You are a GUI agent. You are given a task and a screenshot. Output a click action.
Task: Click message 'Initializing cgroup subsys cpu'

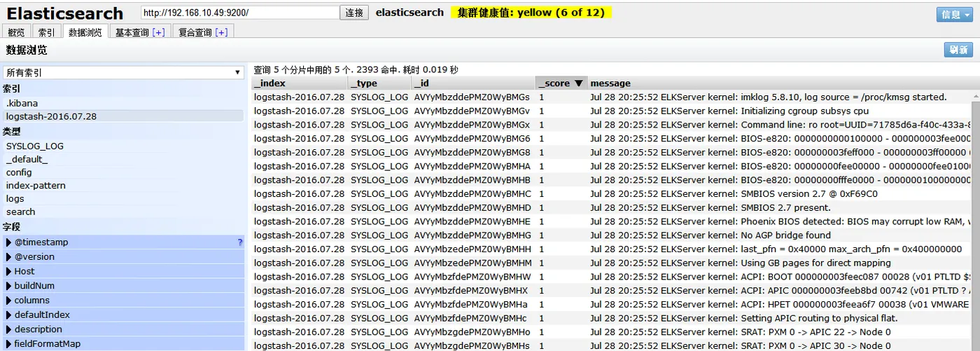[804, 111]
